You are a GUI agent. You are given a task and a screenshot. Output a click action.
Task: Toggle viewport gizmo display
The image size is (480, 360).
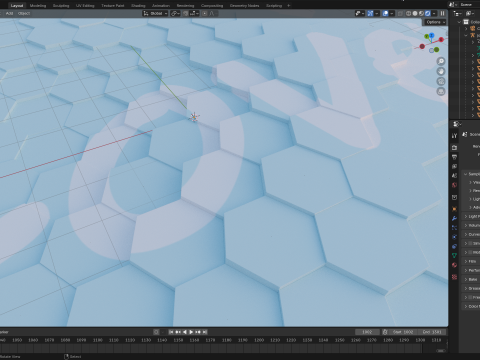tap(370, 13)
